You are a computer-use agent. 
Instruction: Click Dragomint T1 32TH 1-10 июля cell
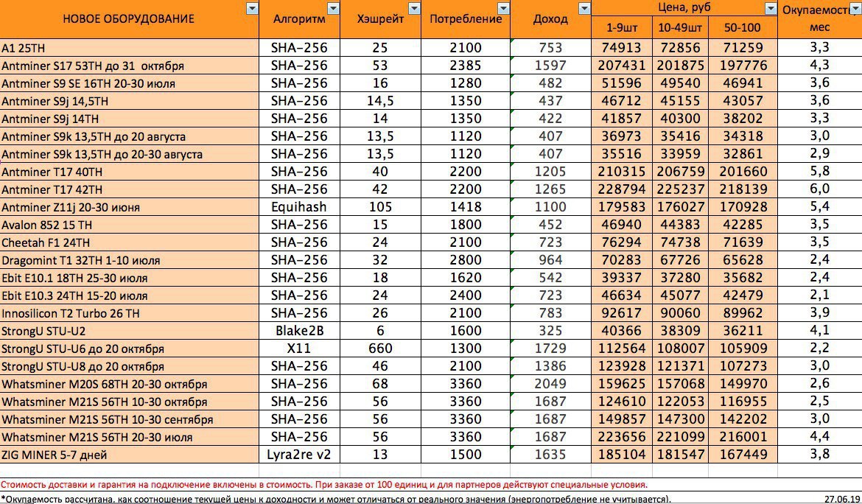click(x=129, y=261)
